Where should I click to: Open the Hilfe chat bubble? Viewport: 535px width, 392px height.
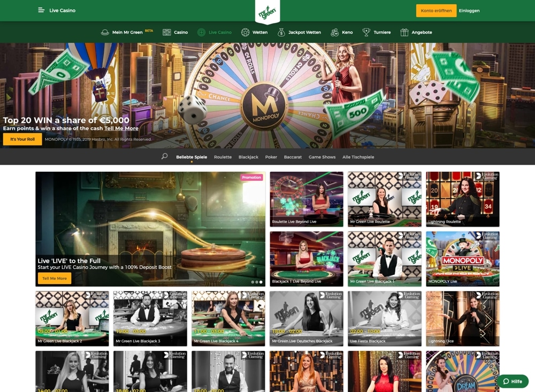pyautogui.click(x=513, y=381)
